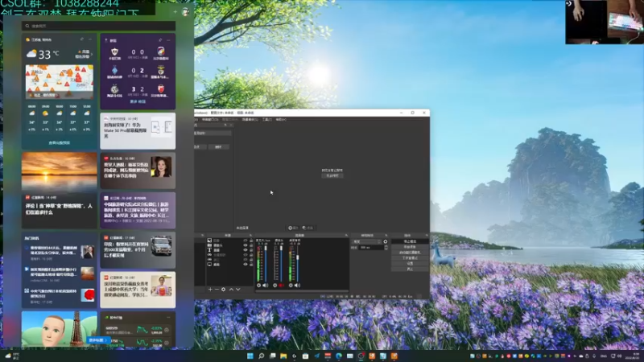This screenshot has width=644, height=362.
Task: Click exit button in controls dock
Action: (410, 269)
